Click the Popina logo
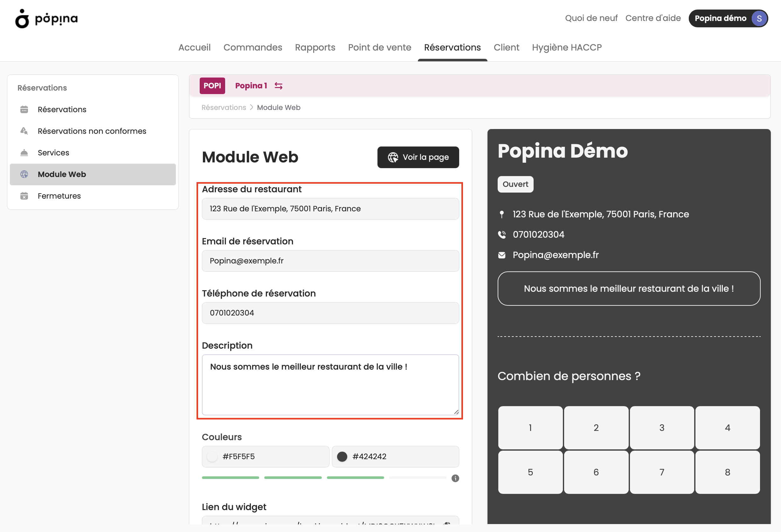This screenshot has height=532, width=781. [46, 18]
